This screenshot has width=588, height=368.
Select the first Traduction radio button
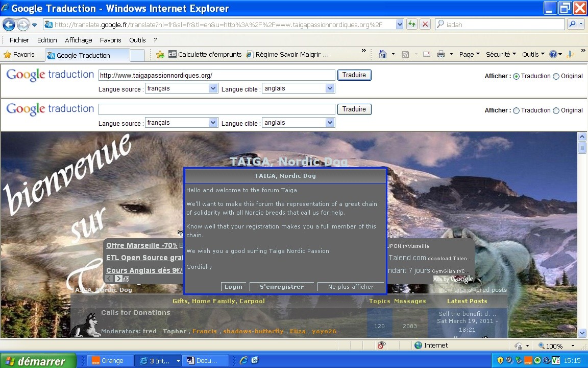(517, 76)
